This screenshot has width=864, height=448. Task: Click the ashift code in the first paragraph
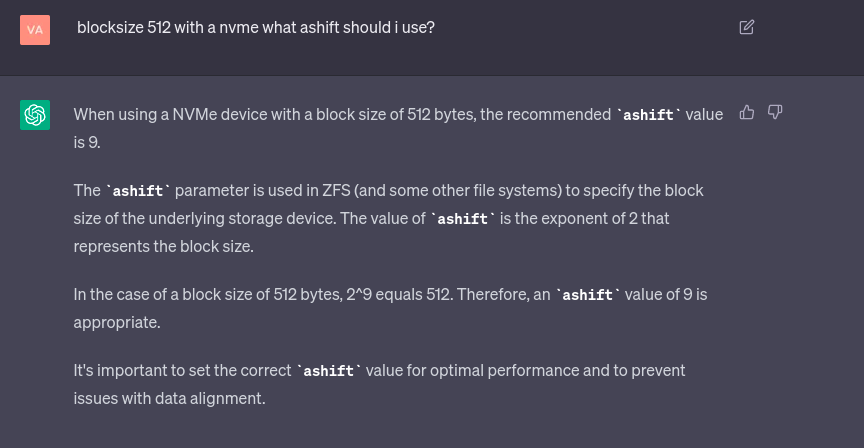(x=648, y=115)
